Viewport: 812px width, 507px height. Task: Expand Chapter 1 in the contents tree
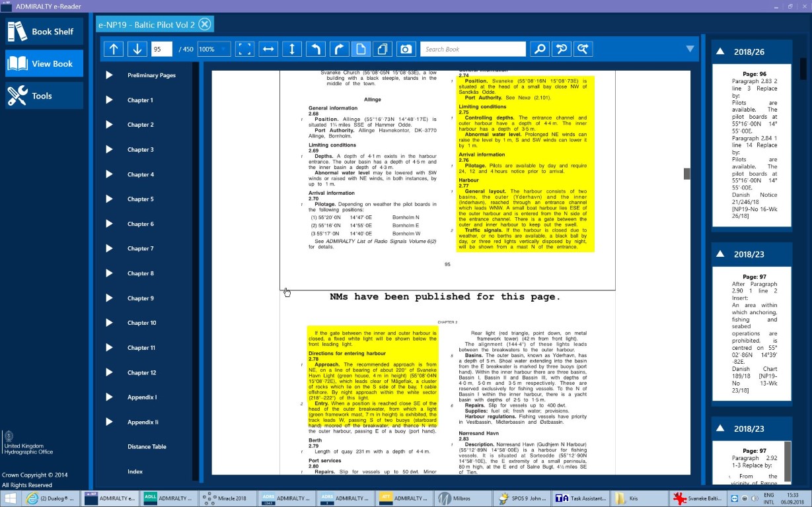coord(109,100)
